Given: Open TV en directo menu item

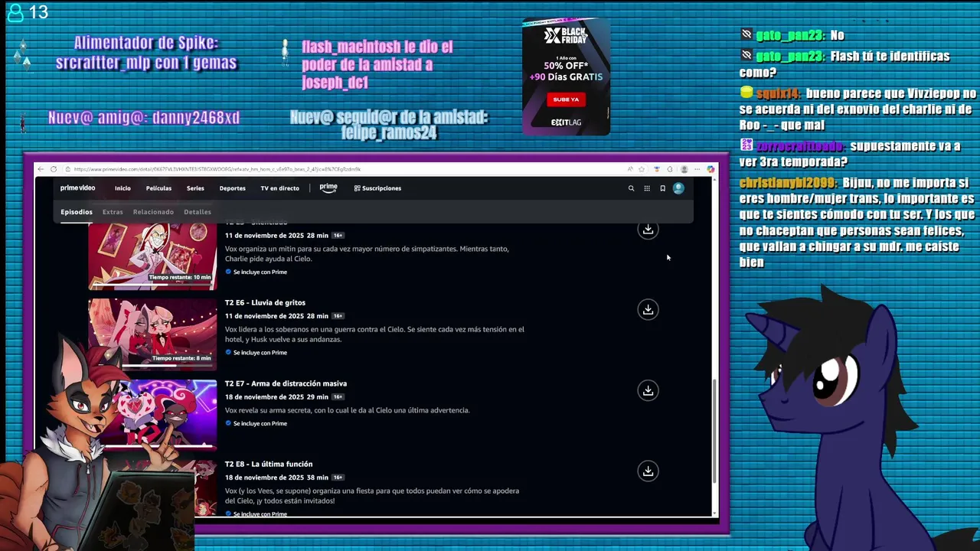Looking at the screenshot, I should pos(279,188).
